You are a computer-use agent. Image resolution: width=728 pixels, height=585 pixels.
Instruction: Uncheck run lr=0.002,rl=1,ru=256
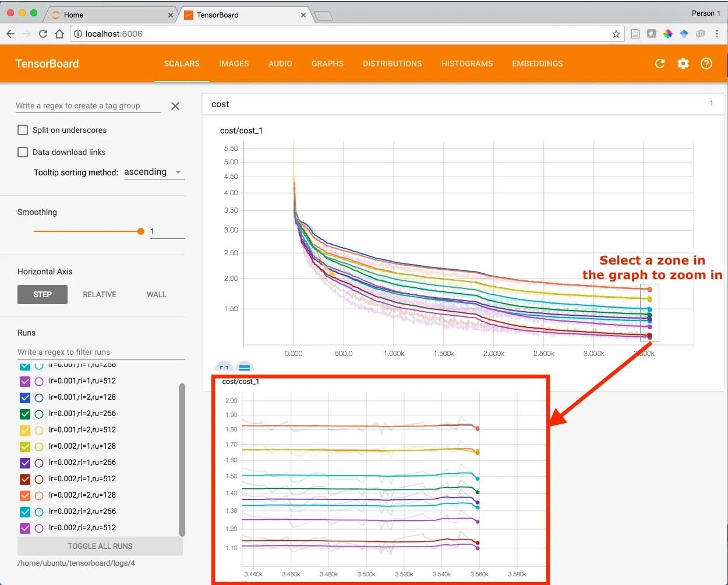point(25,463)
